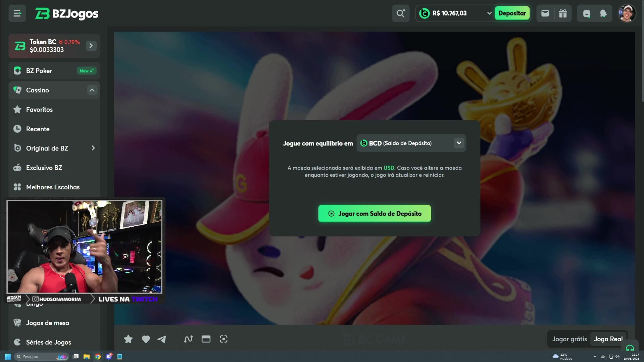Image resolution: width=644 pixels, height=362 pixels.
Task: Open File Explorer from taskbar
Action: 86,357
